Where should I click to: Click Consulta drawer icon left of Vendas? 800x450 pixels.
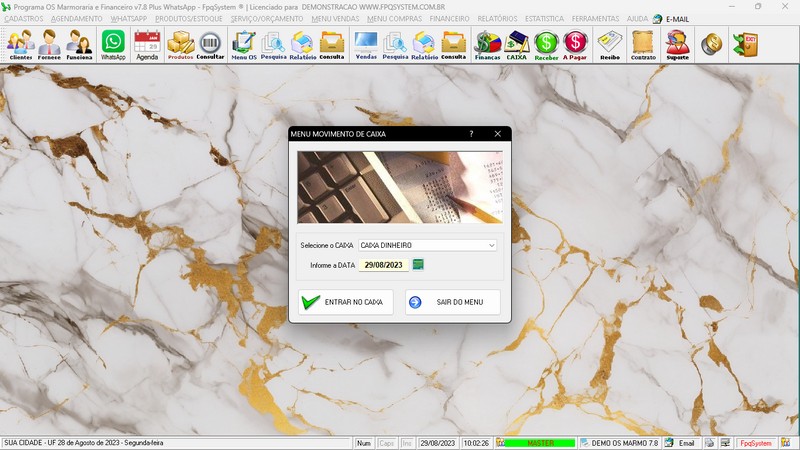[332, 44]
